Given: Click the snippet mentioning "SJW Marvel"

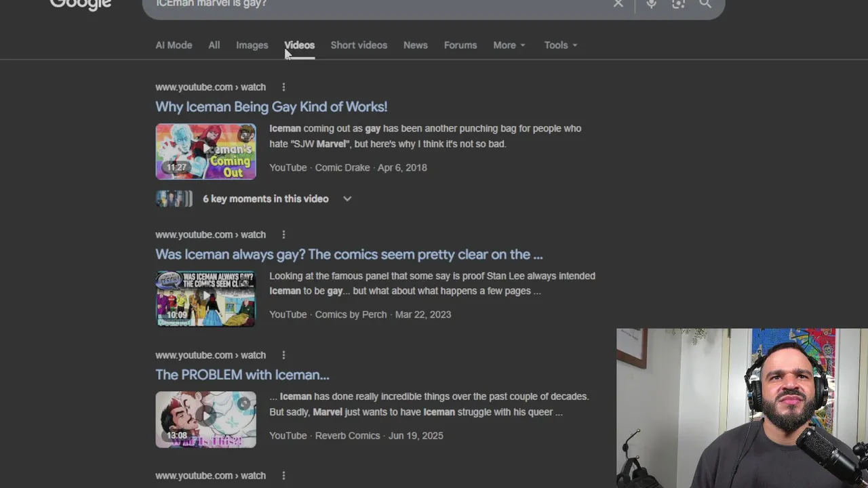Looking at the screenshot, I should coord(425,136).
